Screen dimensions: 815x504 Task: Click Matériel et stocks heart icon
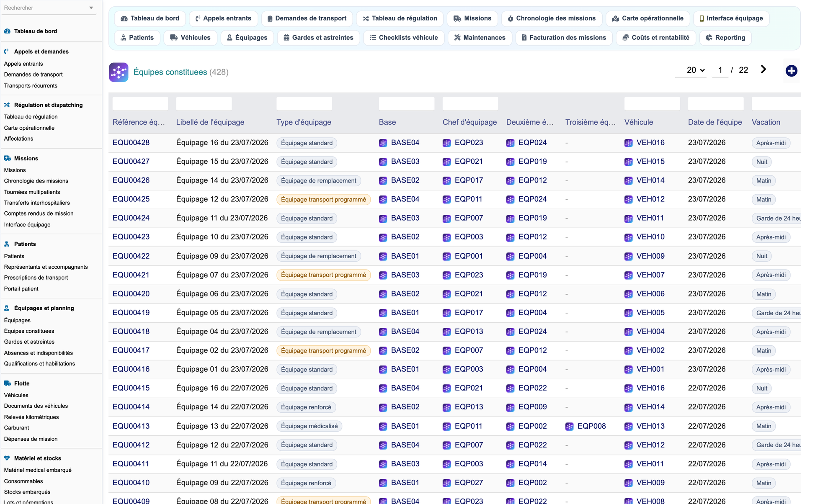click(7, 458)
